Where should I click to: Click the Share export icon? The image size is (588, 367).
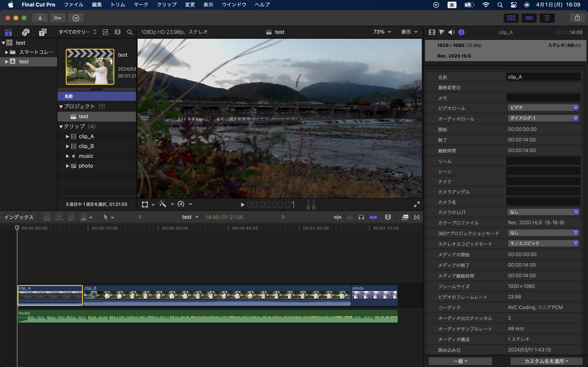click(577, 18)
